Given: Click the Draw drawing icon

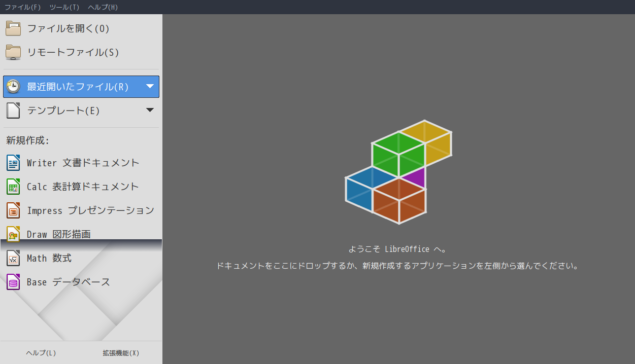Looking at the screenshot, I should pos(13,234).
